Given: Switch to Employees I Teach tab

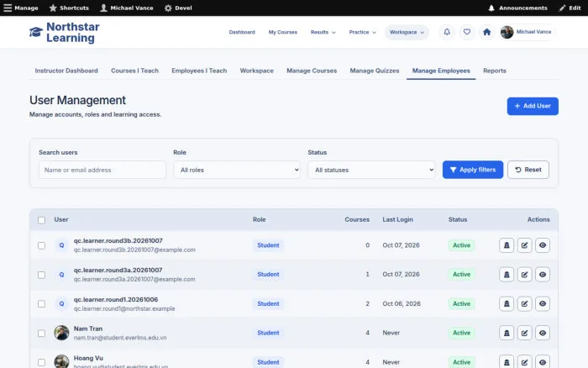Looking at the screenshot, I should (x=199, y=71).
